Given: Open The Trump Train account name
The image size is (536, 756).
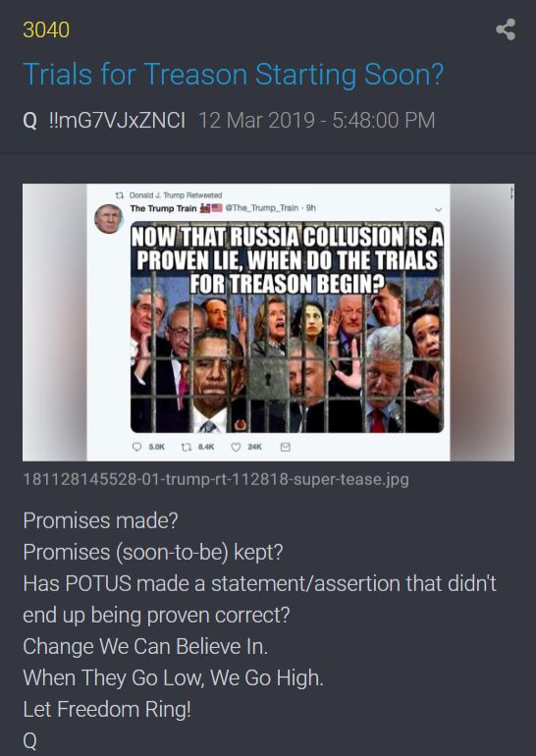Looking at the screenshot, I should pos(163,208).
